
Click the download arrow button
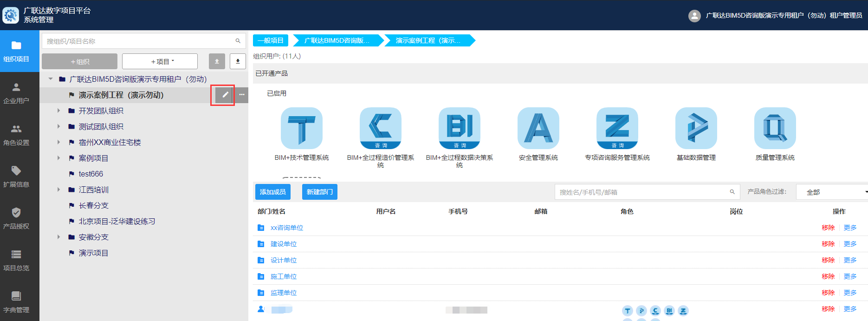238,61
